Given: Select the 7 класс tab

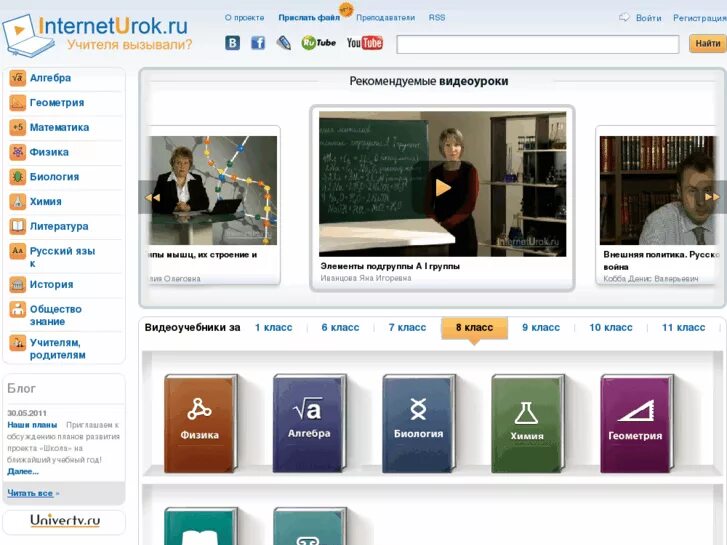Looking at the screenshot, I should point(407,327).
